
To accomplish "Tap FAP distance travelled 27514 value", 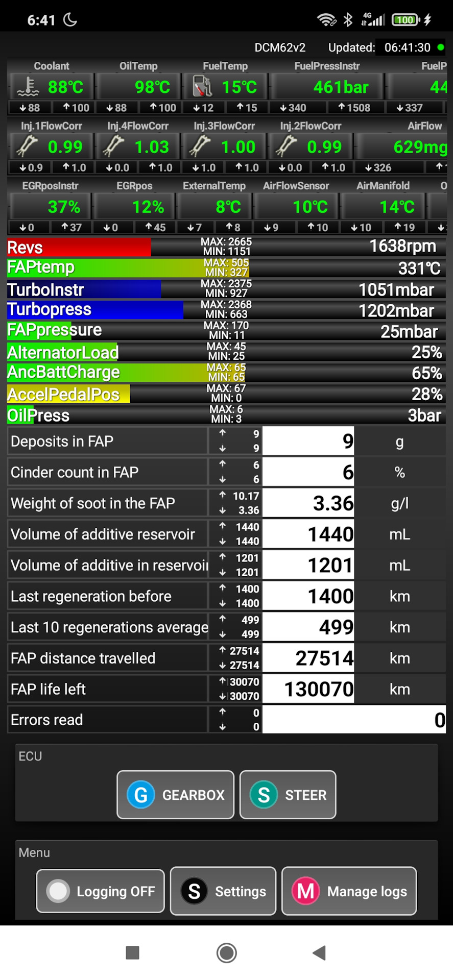I will tap(308, 658).
